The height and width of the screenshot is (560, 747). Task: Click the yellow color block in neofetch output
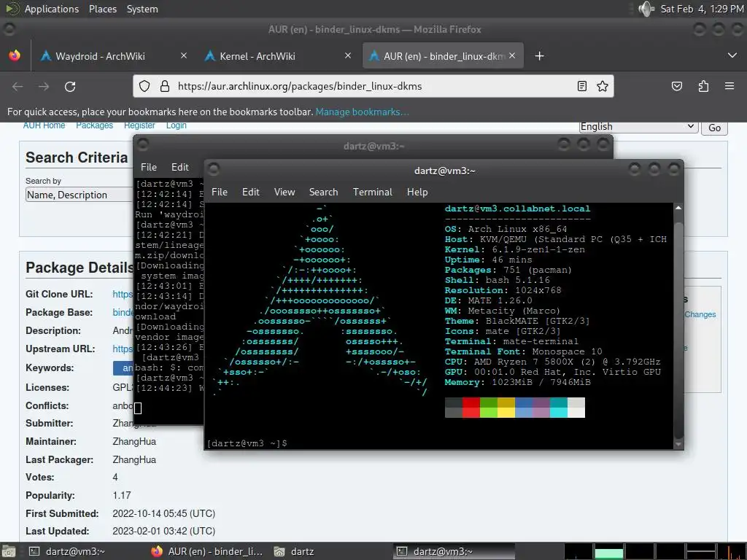[506, 408]
